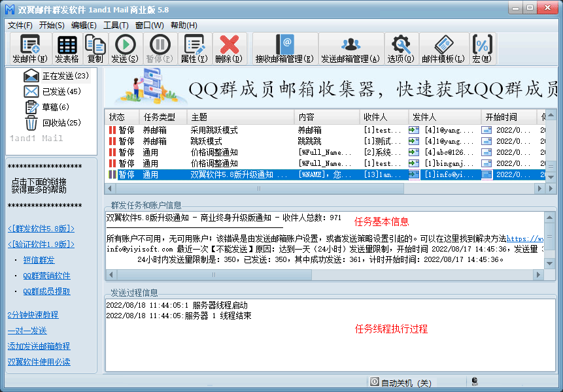Screen dimensions: 563x392
Task: Sort by the 发件人 column header
Action: [445, 117]
